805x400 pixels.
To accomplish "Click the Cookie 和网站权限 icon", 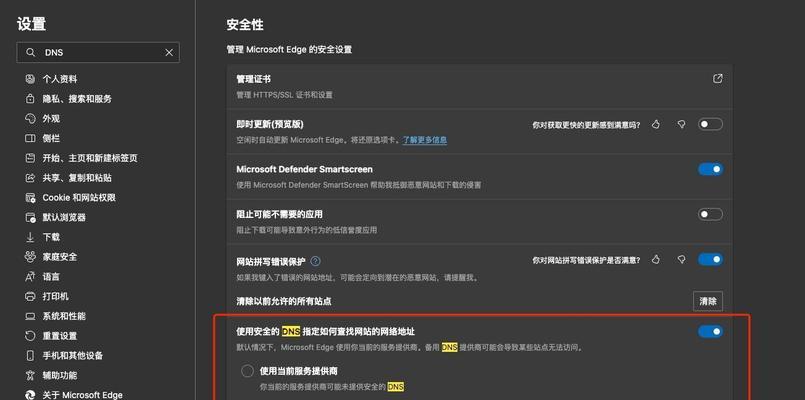I will (30, 198).
